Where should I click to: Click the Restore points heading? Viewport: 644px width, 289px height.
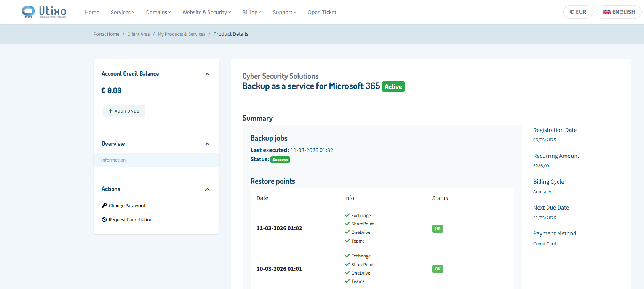[x=273, y=181]
